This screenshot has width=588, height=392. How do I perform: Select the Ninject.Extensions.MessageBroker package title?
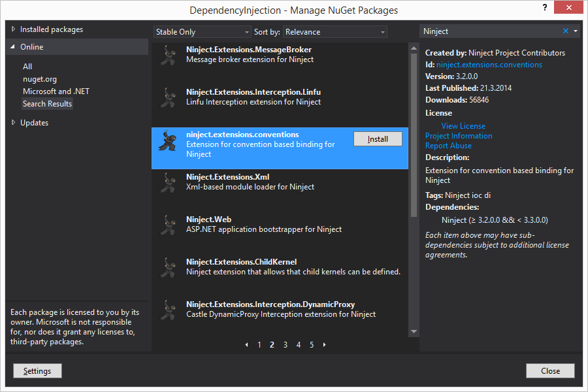(x=249, y=50)
